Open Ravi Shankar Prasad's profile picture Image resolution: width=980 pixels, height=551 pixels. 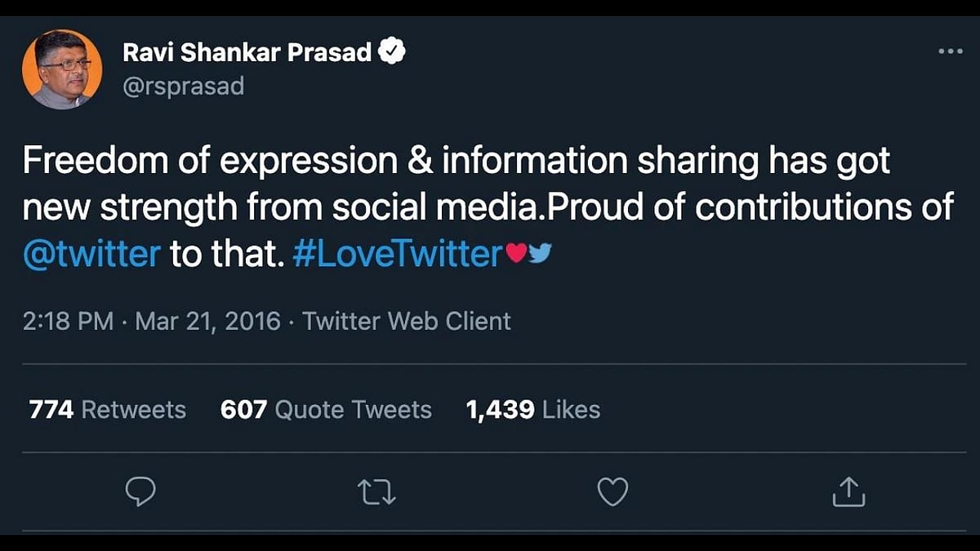[62, 69]
